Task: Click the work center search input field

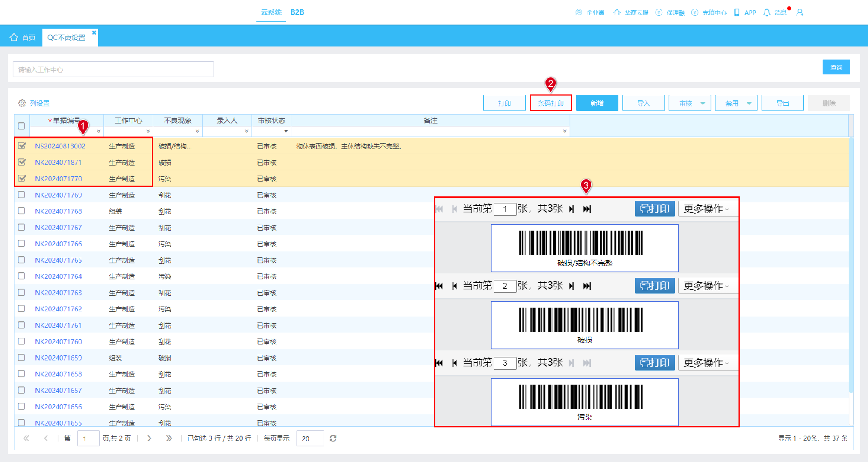Action: tap(113, 69)
